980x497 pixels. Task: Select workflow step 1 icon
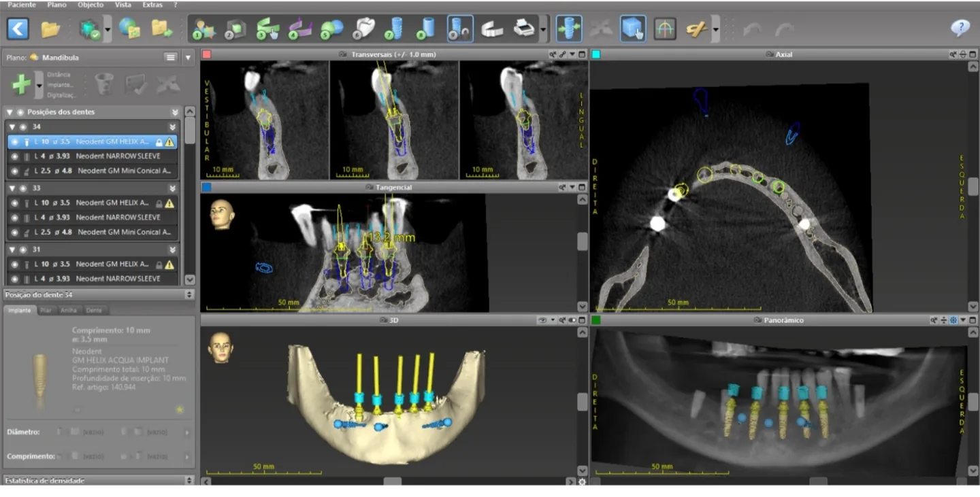(203, 29)
